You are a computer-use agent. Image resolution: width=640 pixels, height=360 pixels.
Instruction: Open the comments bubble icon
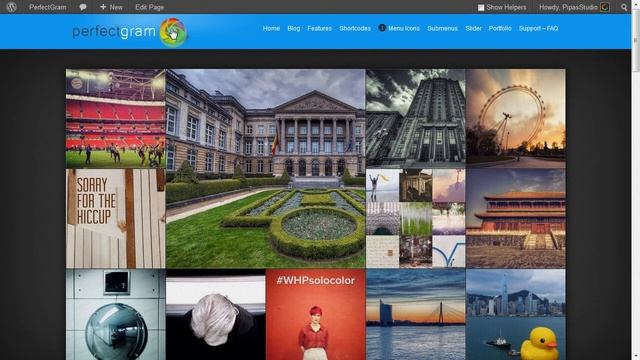(x=83, y=7)
